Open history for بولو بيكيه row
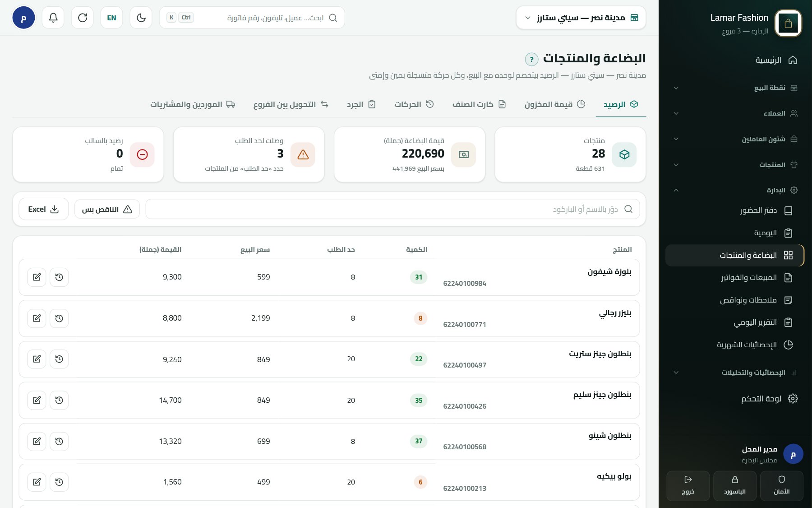The height and width of the screenshot is (508, 812). coord(59,482)
